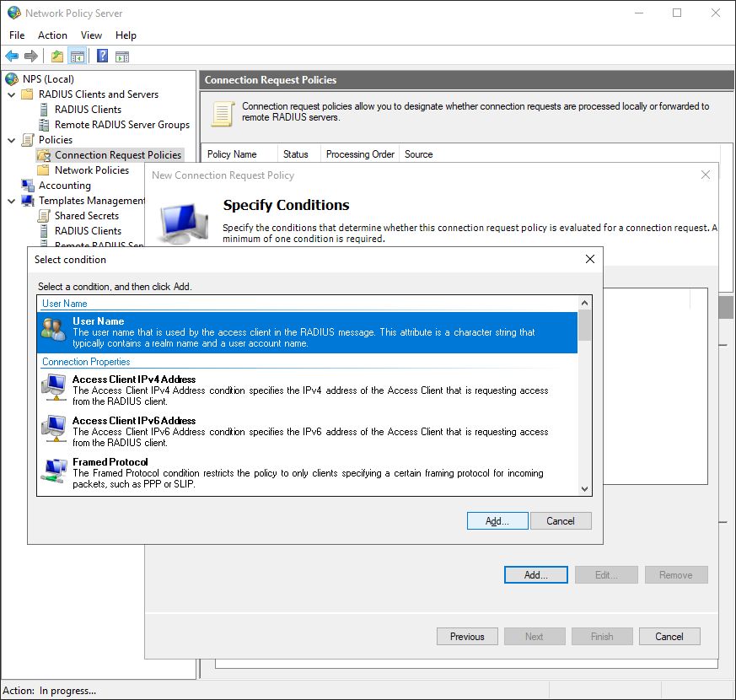Click the Status column header
This screenshot has height=700, width=736.
tap(299, 154)
